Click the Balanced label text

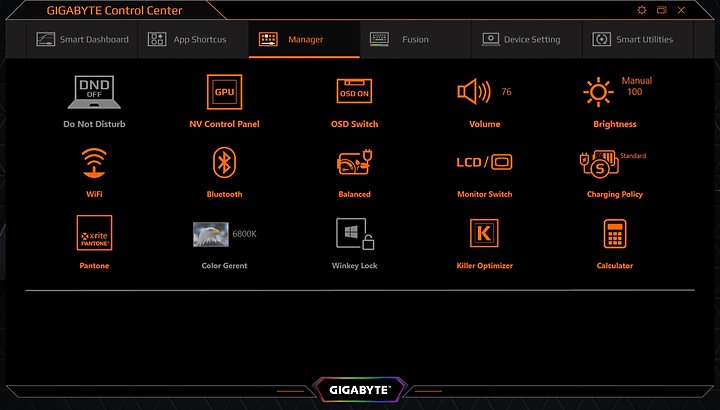point(354,194)
